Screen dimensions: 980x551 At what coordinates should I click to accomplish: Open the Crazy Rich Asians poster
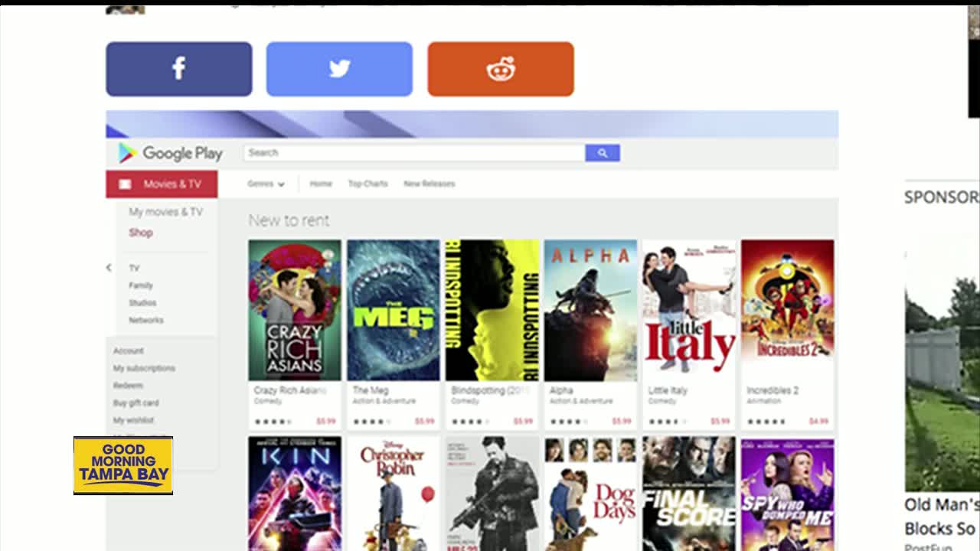coord(295,310)
